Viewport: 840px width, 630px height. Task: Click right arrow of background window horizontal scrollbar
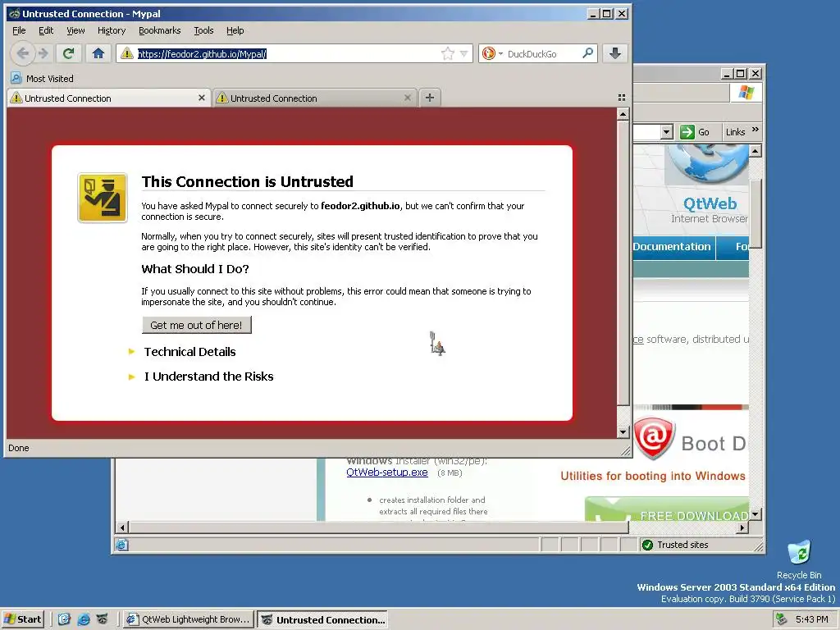click(742, 527)
